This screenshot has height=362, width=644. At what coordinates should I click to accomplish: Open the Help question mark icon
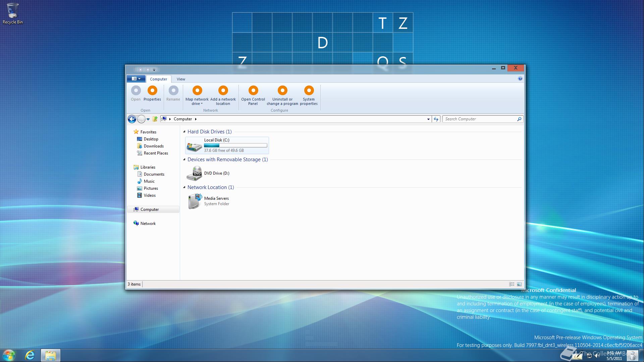pos(520,79)
